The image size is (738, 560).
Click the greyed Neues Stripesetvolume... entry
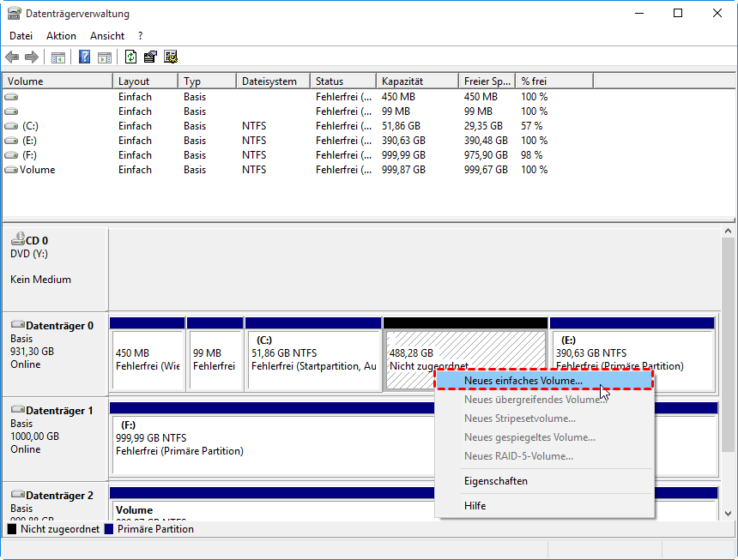[543, 418]
